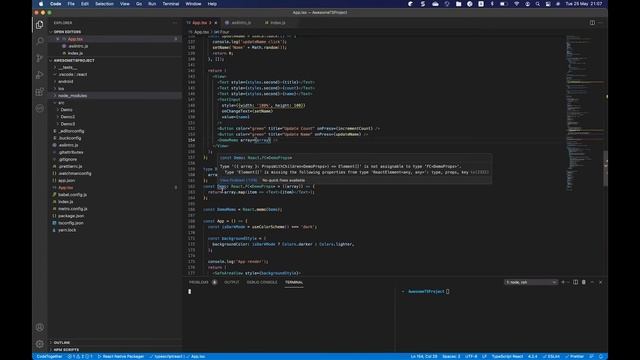
Task: Open the editor More Actions ellipsis
Action: [x=600, y=23]
